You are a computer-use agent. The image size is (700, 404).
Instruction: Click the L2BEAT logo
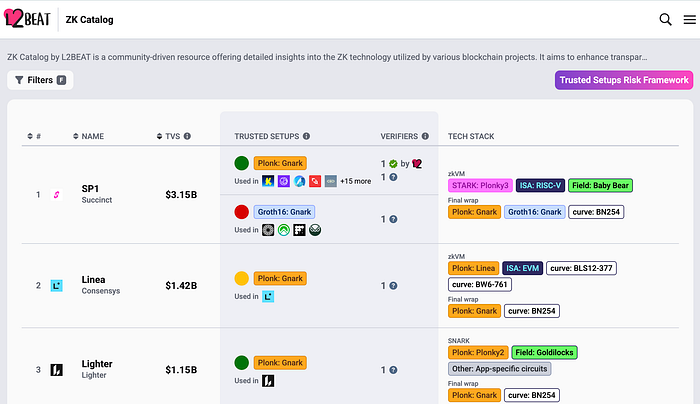point(28,19)
